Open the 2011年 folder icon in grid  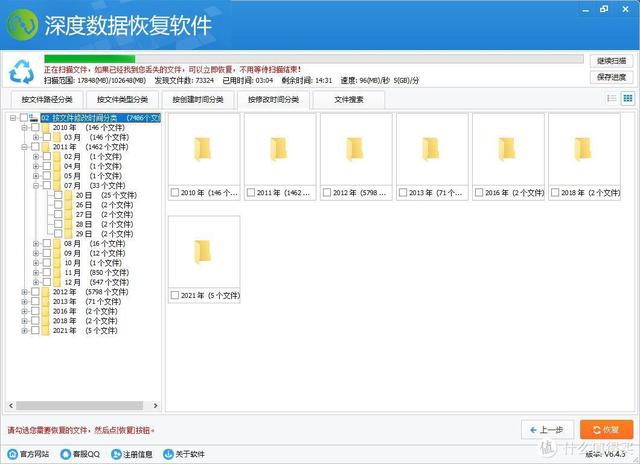(279, 149)
